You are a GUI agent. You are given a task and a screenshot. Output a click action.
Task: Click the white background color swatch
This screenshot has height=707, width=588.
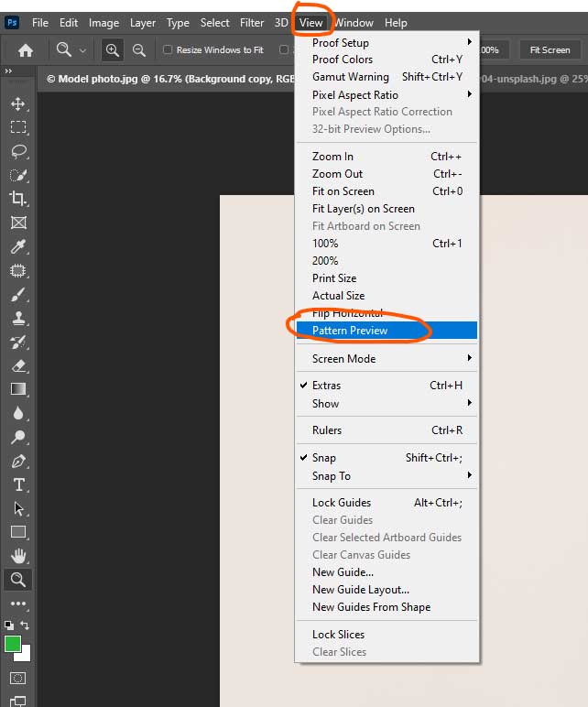click(x=25, y=655)
